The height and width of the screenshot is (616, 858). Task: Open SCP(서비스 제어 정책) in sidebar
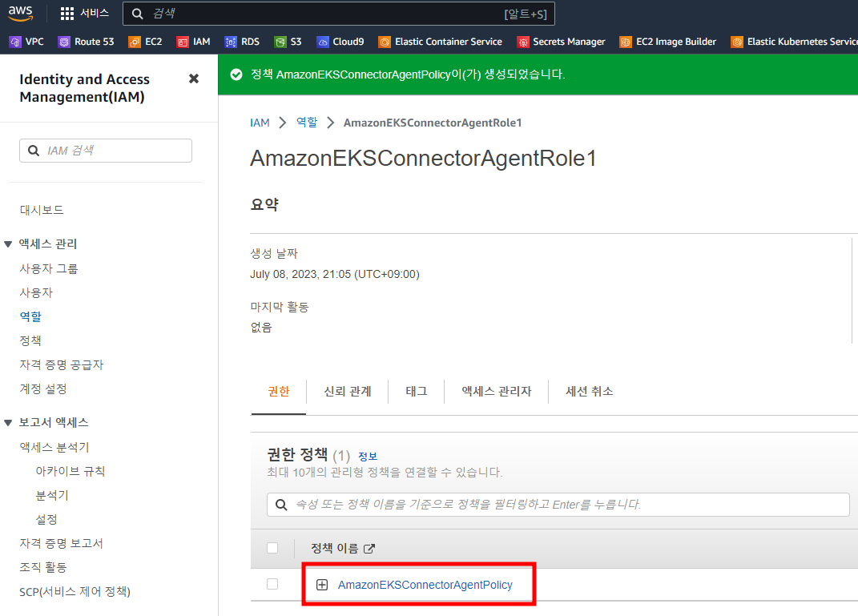[x=75, y=591]
